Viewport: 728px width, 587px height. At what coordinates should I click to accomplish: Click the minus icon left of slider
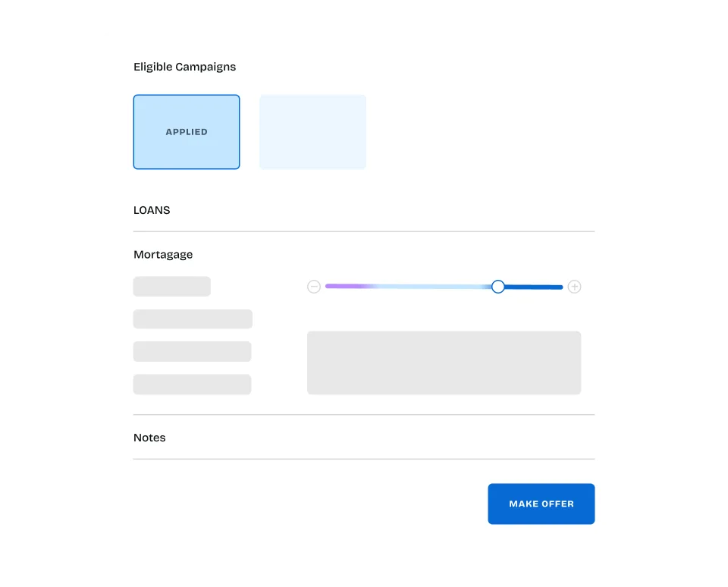click(x=314, y=287)
